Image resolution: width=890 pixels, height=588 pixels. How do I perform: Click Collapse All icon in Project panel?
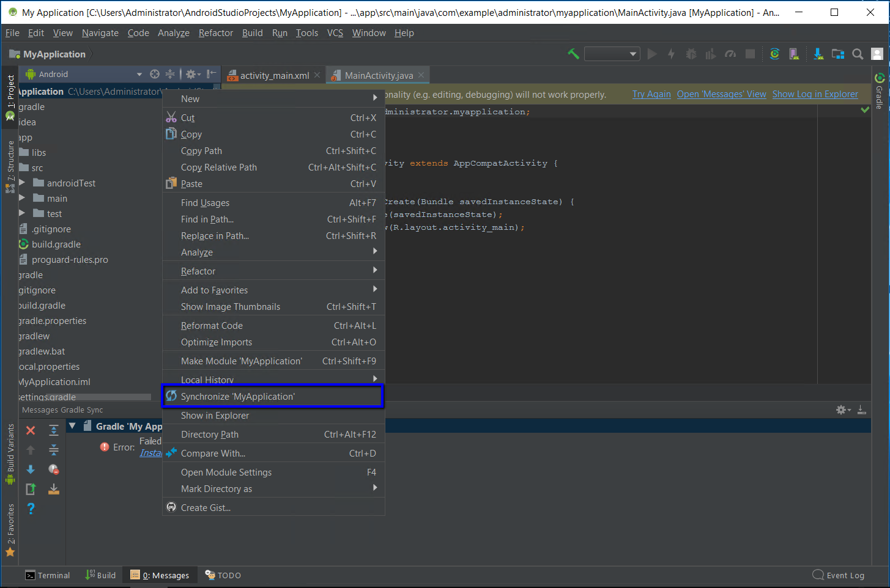point(170,74)
